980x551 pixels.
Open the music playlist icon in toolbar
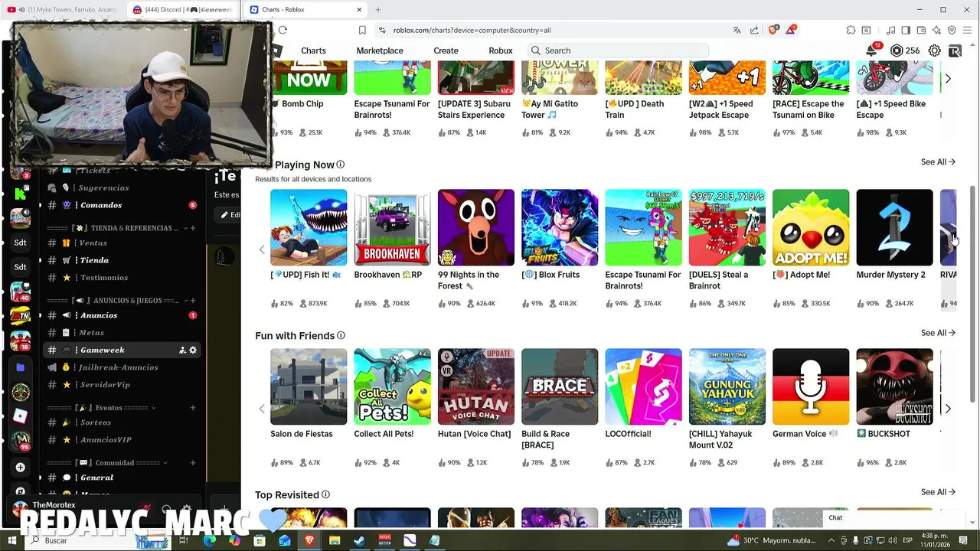pos(890,30)
